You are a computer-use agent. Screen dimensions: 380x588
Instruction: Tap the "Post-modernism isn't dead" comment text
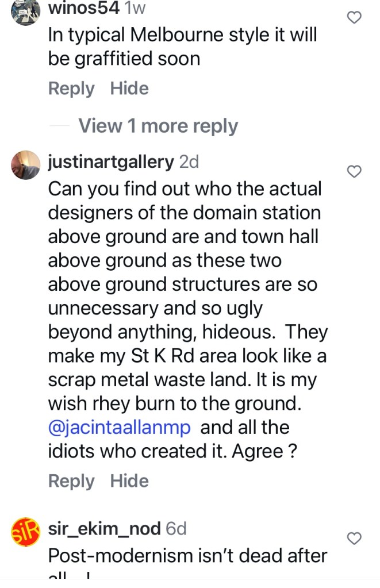(x=187, y=556)
